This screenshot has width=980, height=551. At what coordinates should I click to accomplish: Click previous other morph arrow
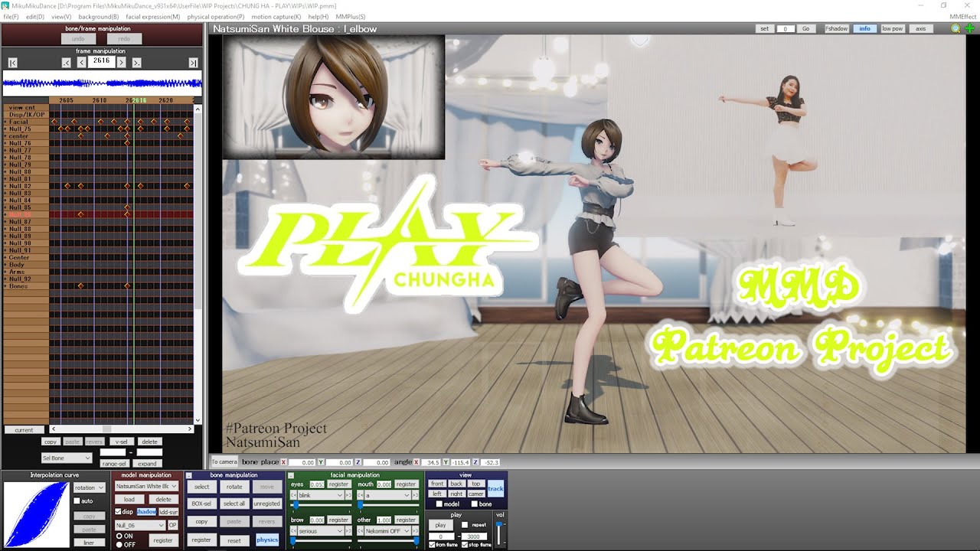(360, 530)
